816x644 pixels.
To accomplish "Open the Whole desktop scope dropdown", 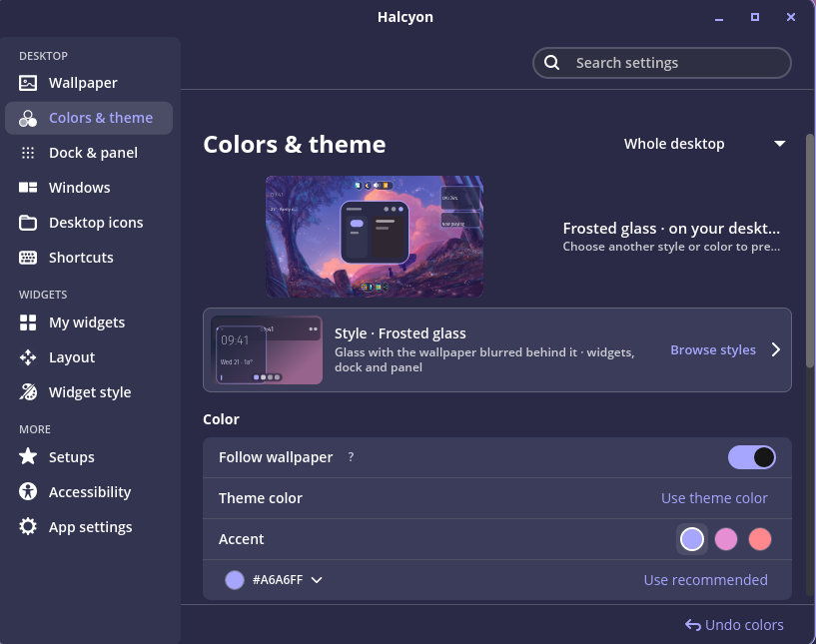I will click(x=704, y=144).
